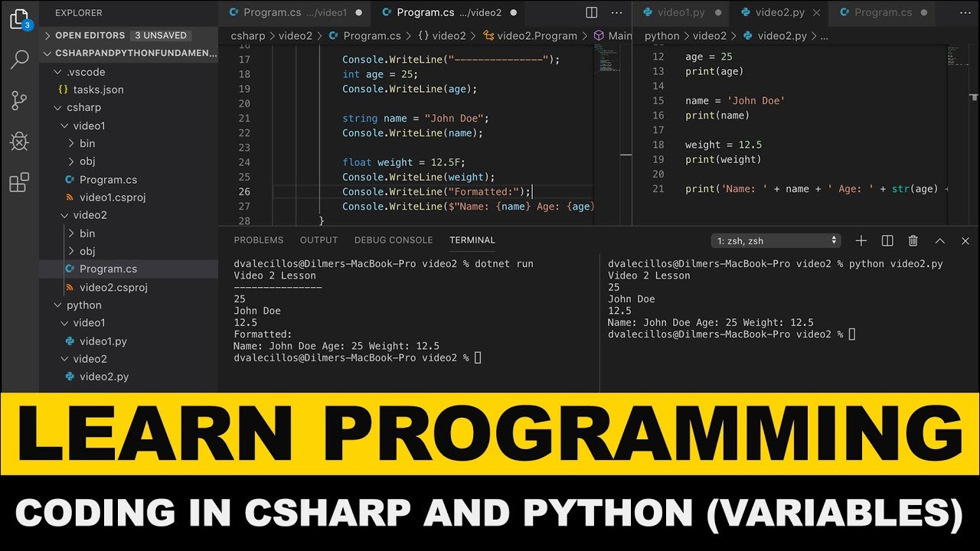Open the Extensions view
Screen dimensions: 980x551
click(x=19, y=182)
